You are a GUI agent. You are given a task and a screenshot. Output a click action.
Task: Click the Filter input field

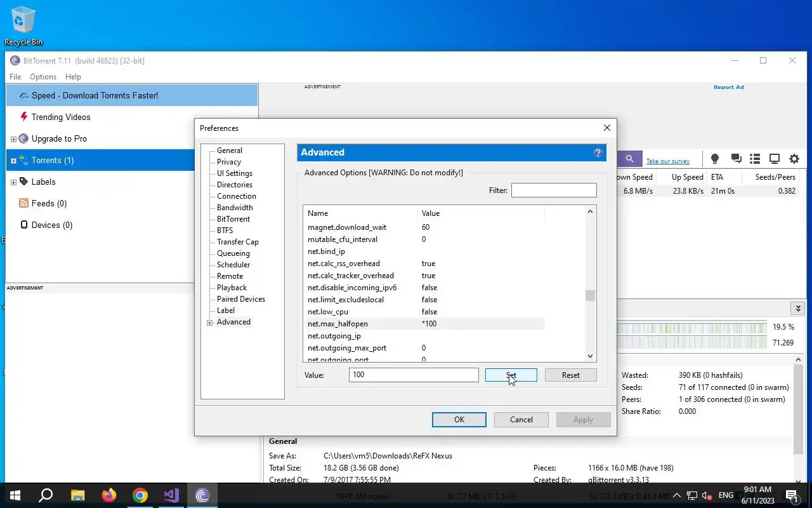point(554,190)
